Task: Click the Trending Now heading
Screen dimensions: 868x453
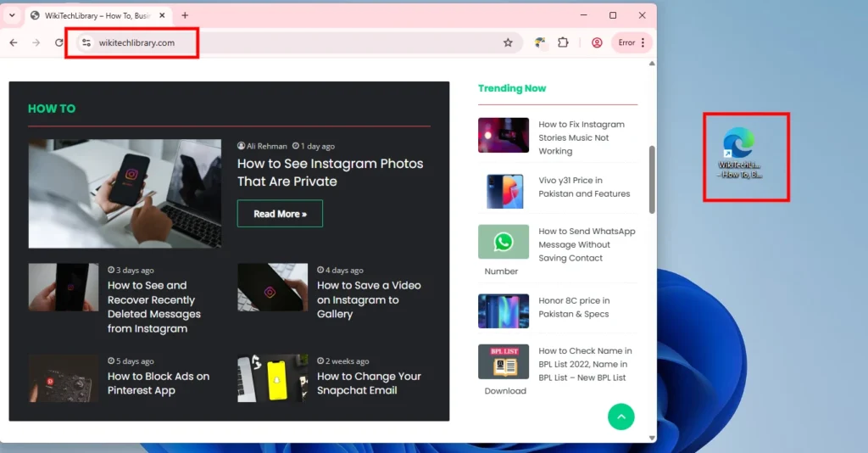Action: [x=512, y=88]
